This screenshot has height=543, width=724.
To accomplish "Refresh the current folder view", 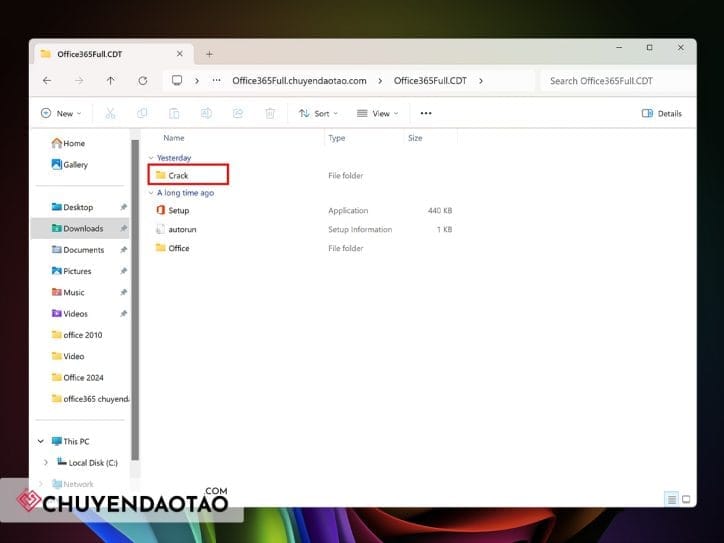I will [143, 81].
